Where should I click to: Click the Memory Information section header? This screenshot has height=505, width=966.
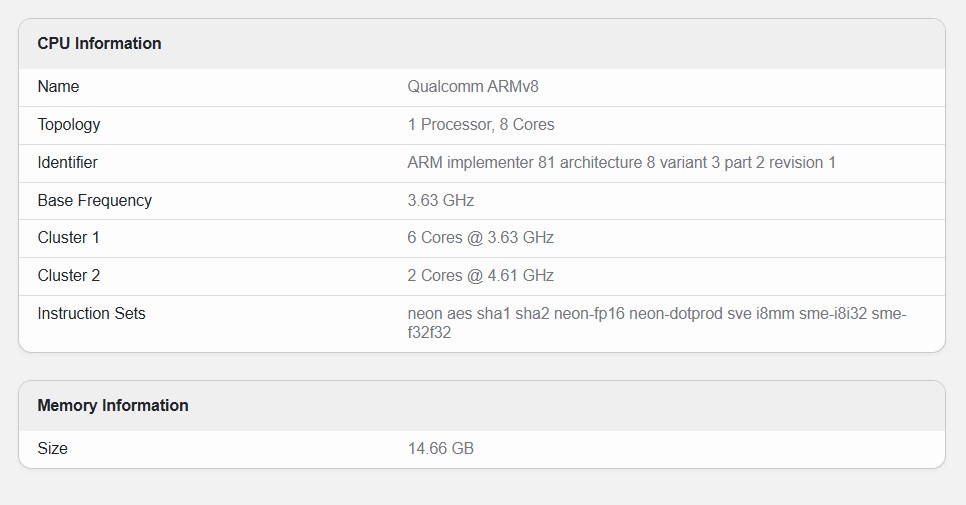click(113, 406)
